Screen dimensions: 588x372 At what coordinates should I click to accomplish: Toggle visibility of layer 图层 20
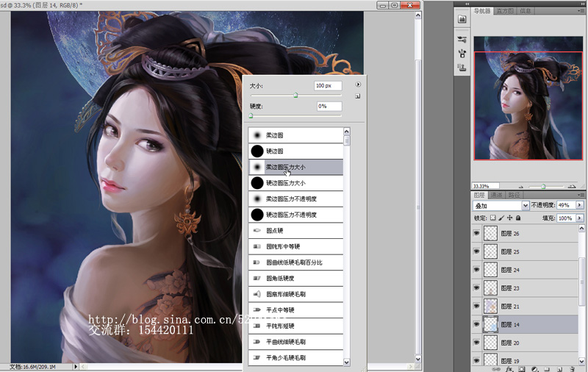tap(476, 342)
